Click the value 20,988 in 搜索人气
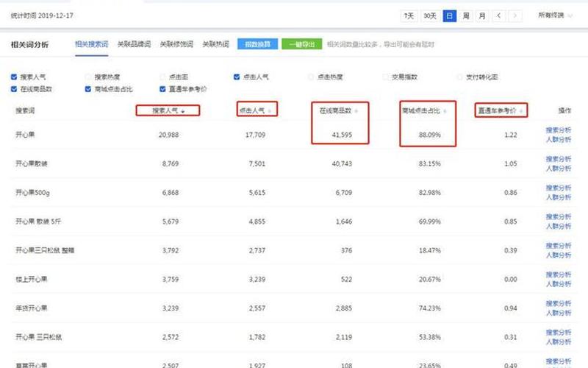588x368 pixels. [169, 135]
